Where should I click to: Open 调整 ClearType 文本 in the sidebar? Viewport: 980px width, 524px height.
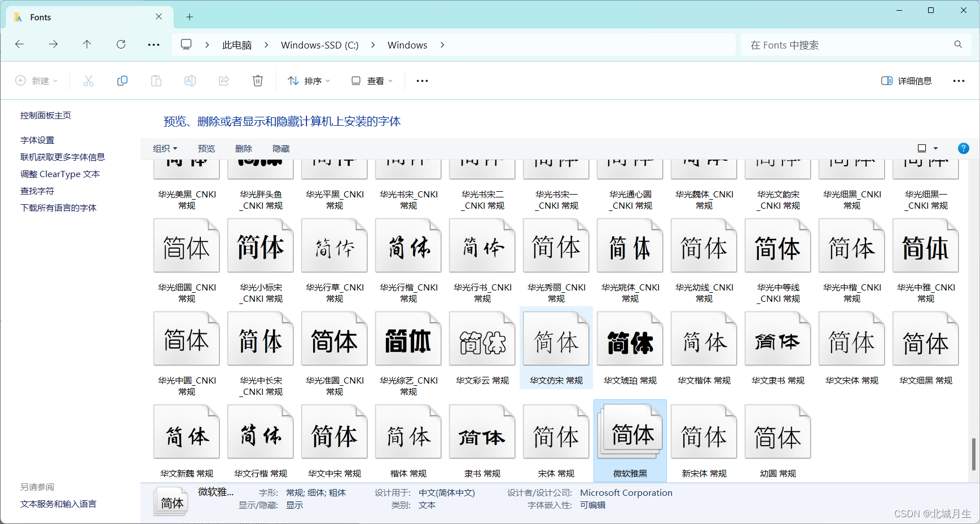pyautogui.click(x=60, y=174)
